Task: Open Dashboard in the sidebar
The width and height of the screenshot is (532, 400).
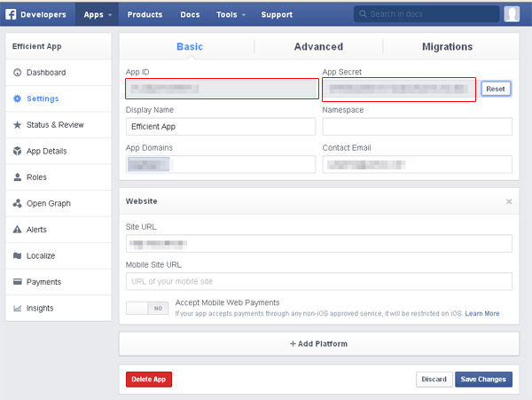Action: pyautogui.click(x=59, y=72)
